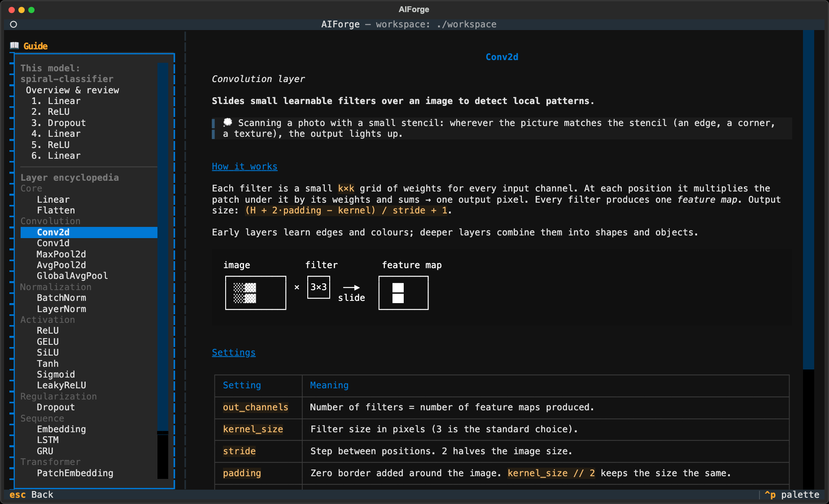Click the Conv2d page title
Viewport: 829px width, 504px height.
point(502,57)
